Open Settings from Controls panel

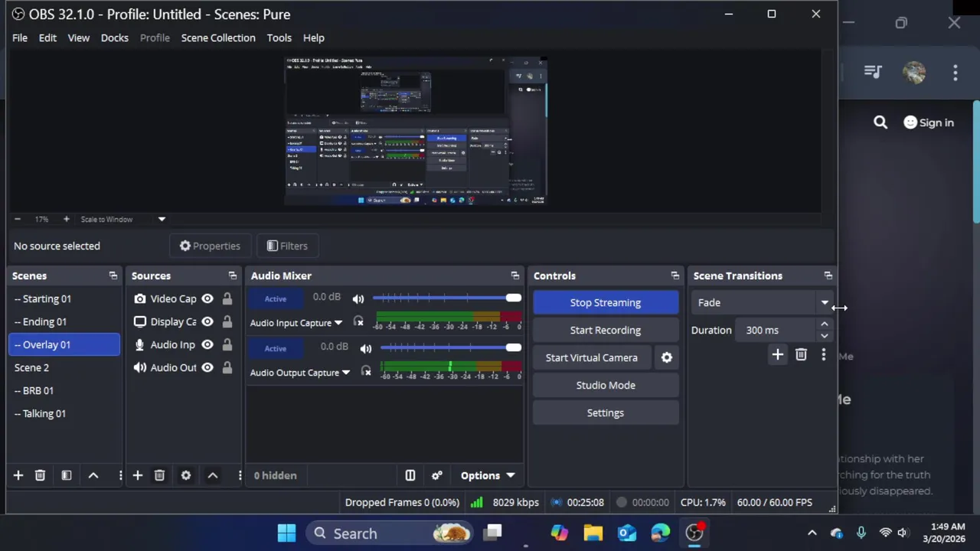(x=606, y=412)
